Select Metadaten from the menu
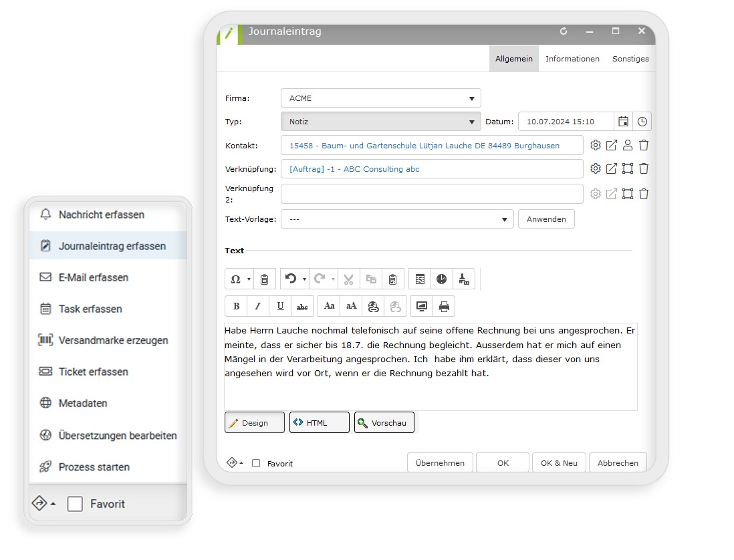Screen dimensions: 734x560 [x=108, y=403]
